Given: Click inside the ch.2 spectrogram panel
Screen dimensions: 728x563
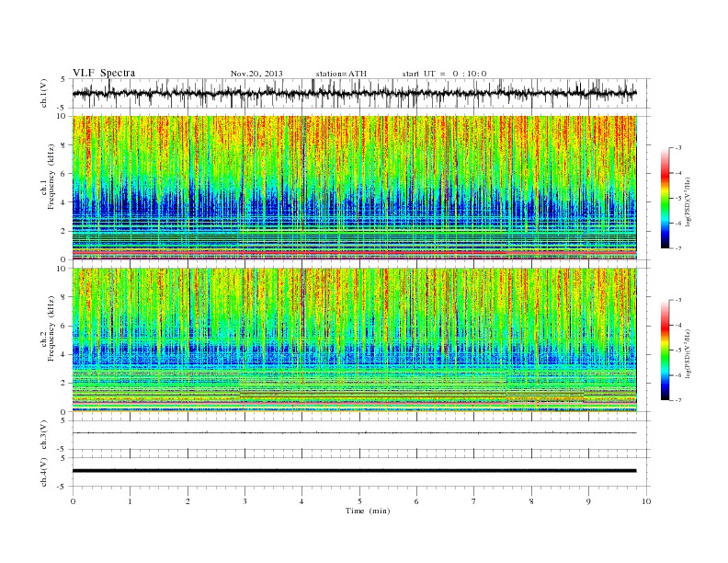Looking at the screenshot, I should click(354, 339).
